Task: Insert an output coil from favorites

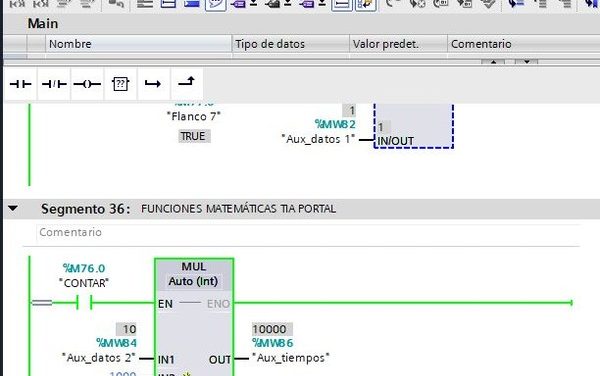Action: point(87,84)
